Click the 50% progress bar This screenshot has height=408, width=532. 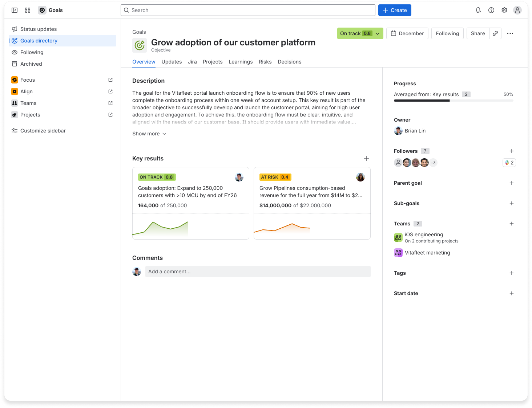[x=454, y=101]
